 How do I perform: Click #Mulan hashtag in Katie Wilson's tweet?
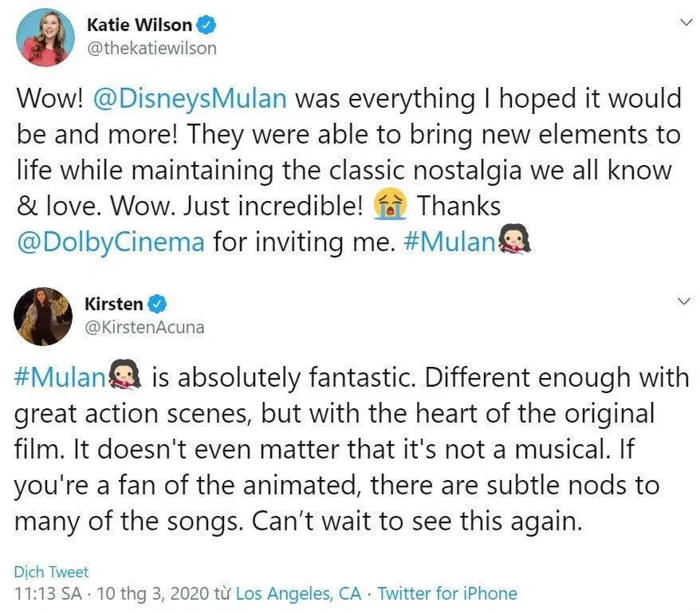[450, 242]
